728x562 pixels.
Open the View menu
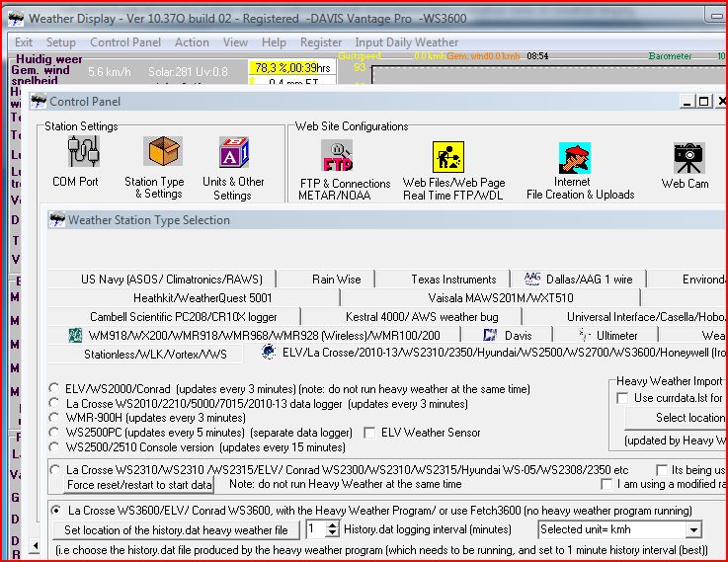[235, 42]
